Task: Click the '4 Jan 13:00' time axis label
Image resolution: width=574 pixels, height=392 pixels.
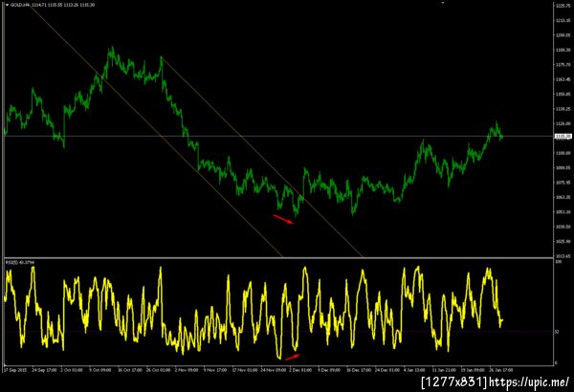Action: coord(415,370)
